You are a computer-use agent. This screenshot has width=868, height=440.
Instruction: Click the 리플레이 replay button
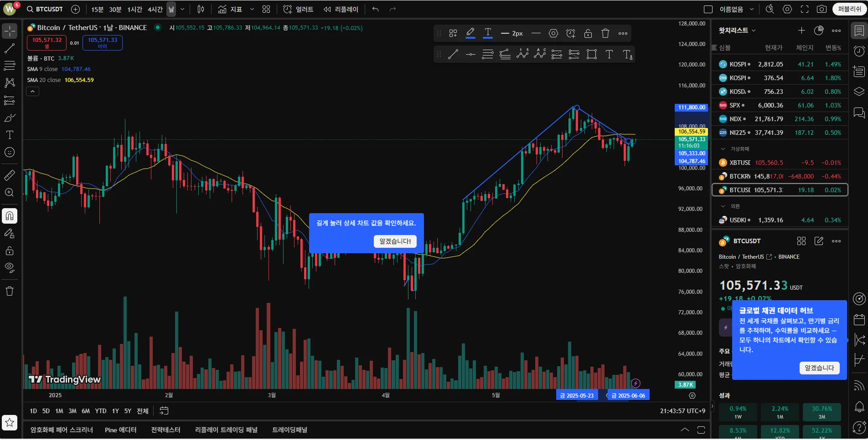click(x=341, y=9)
